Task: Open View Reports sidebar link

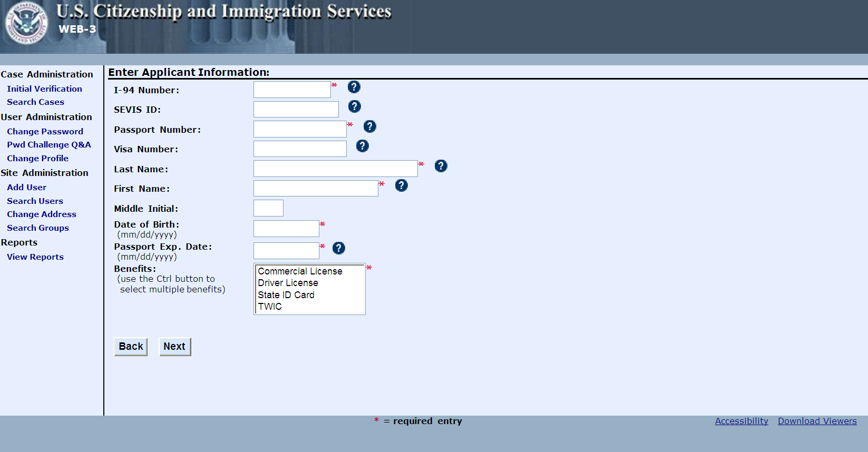Action: point(35,257)
